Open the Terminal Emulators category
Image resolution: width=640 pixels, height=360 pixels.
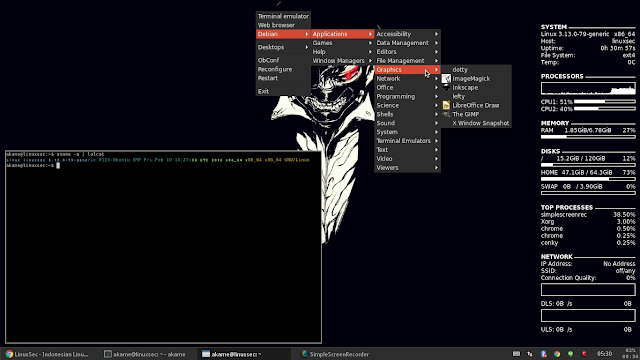(x=407, y=141)
